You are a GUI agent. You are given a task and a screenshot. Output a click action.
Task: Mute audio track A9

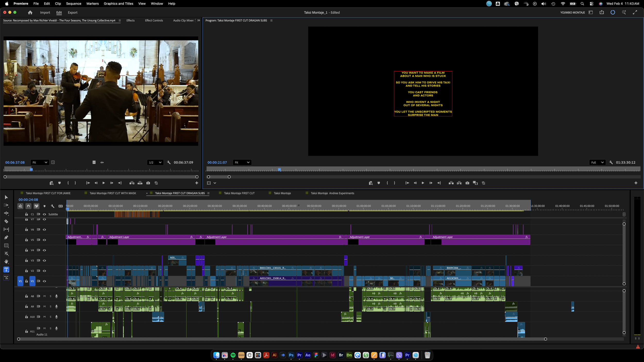[44, 306]
